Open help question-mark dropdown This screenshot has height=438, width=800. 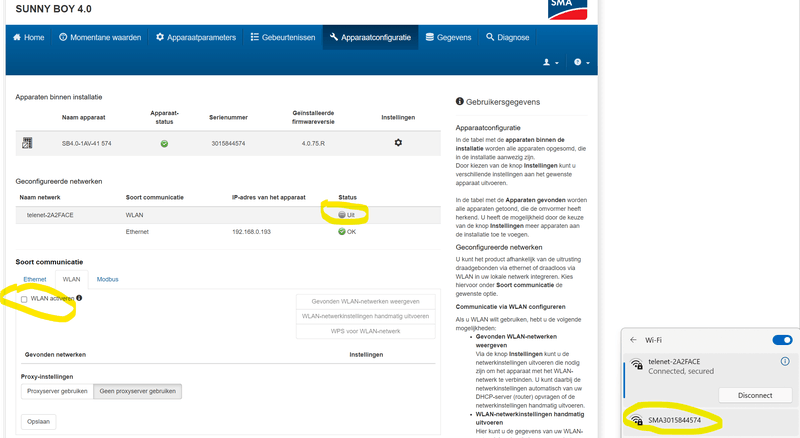tap(581, 62)
